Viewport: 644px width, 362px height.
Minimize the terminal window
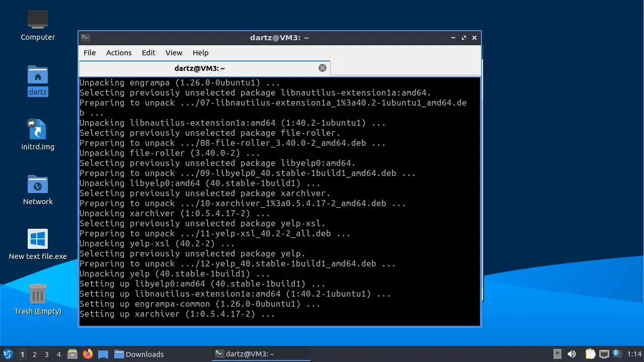[453, 38]
